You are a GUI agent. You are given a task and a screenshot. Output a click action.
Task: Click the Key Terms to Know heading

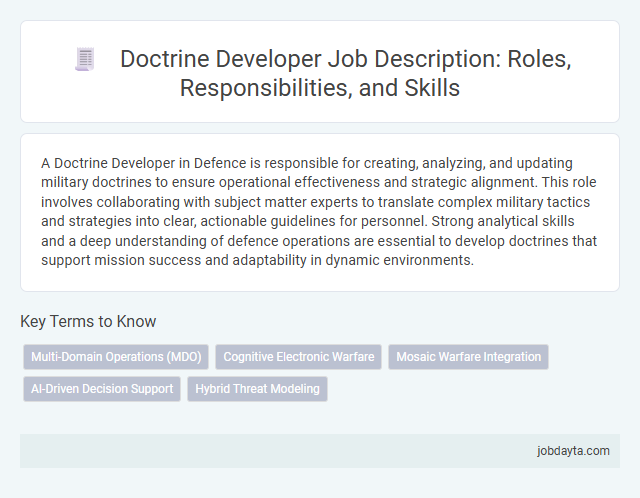(x=88, y=321)
